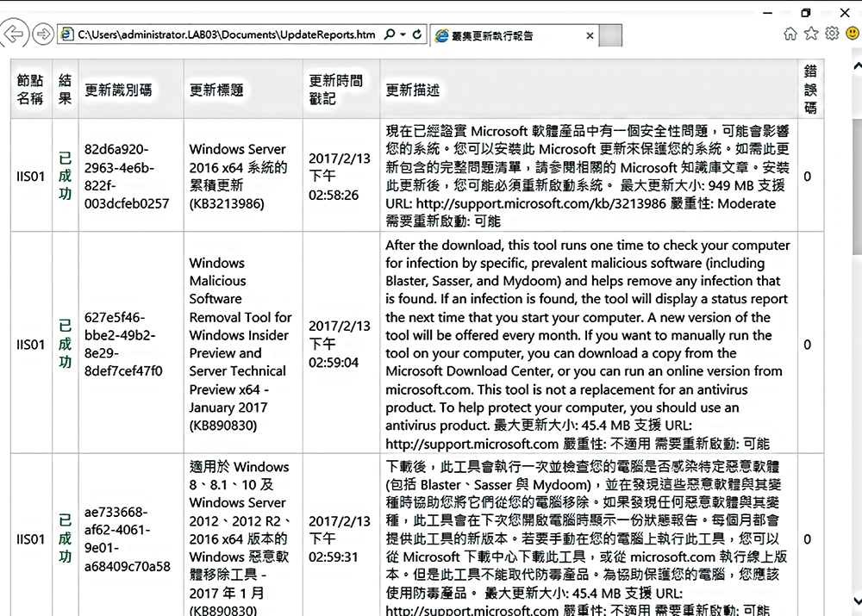Viewport: 862px width, 616px height.
Task: Click IIS01 node in the KB3213986 row
Action: pyautogui.click(x=30, y=177)
